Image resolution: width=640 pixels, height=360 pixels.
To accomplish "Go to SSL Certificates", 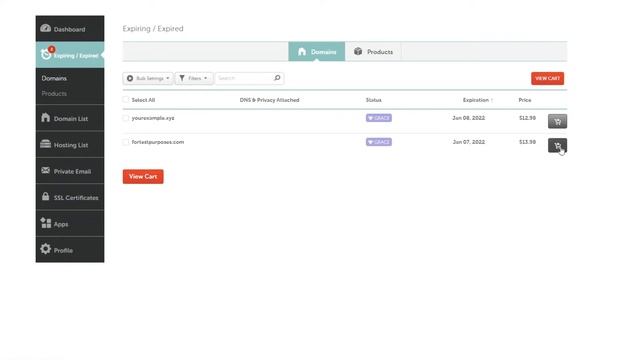I will (x=70, y=197).
